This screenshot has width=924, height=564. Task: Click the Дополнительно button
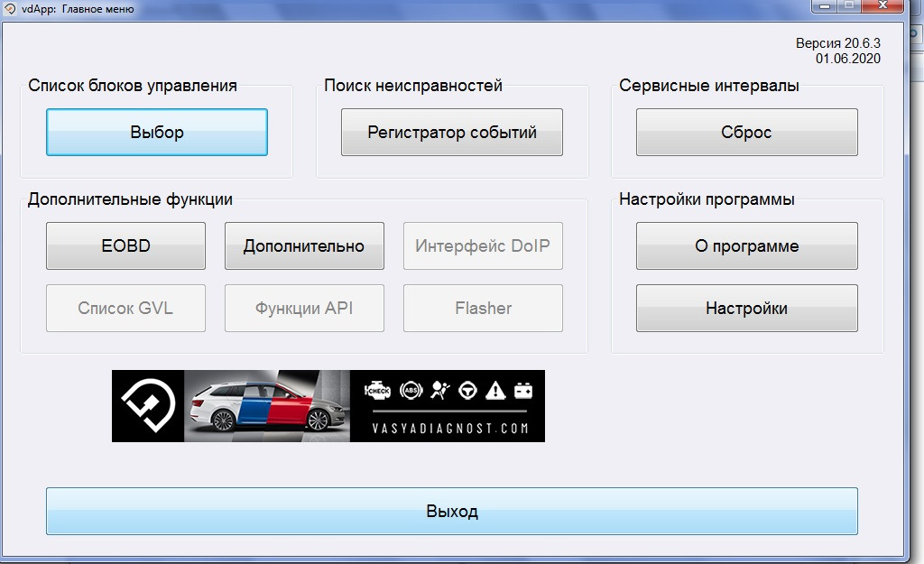click(x=304, y=245)
